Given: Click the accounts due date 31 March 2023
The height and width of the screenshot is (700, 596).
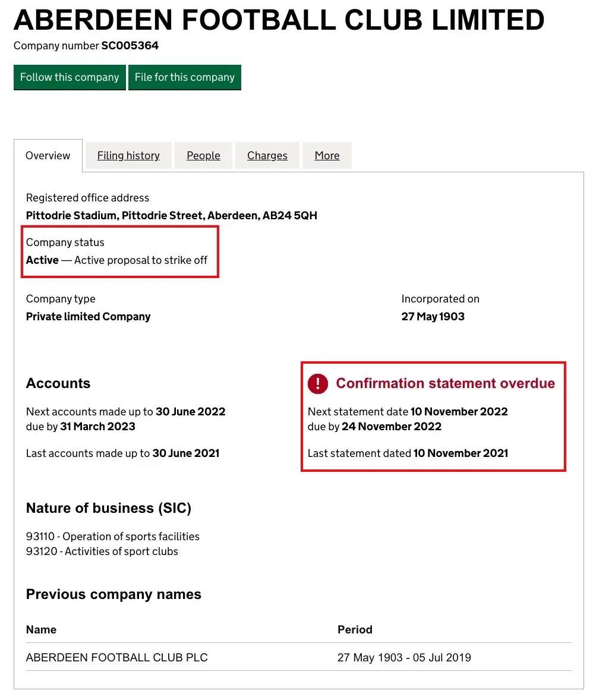Looking at the screenshot, I should (x=97, y=427).
